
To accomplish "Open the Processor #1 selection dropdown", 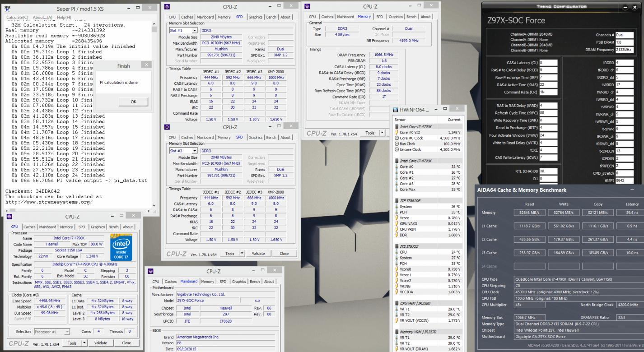I will pyautogui.click(x=67, y=332).
